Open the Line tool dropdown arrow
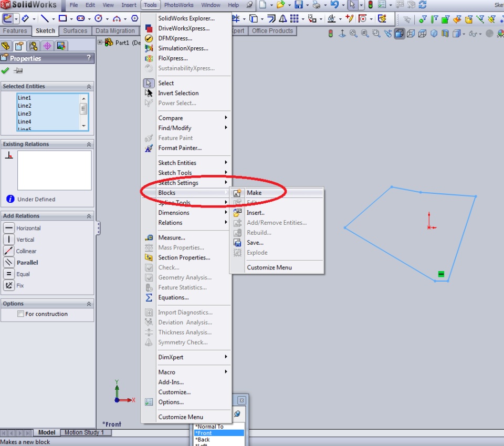This screenshot has height=446, width=504. pyautogui.click(x=53, y=19)
